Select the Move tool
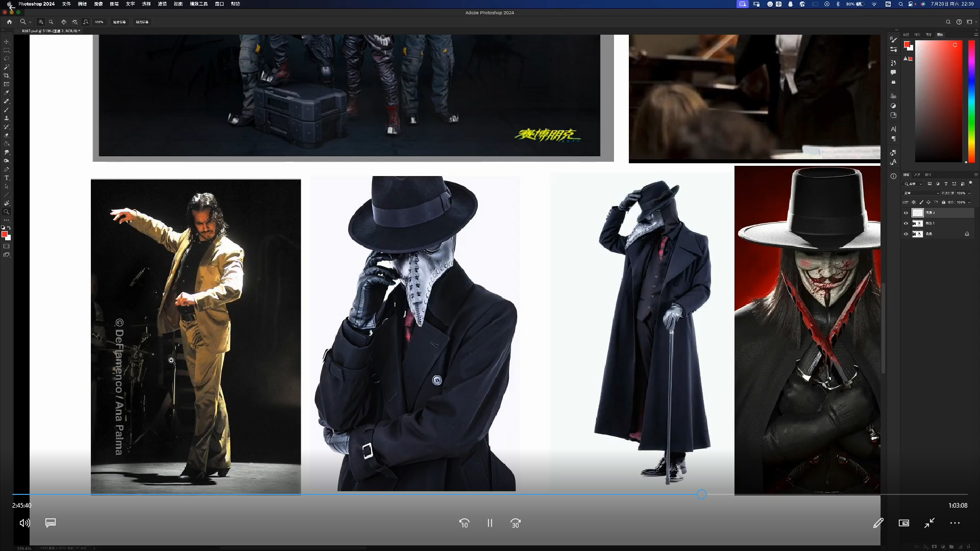The height and width of the screenshot is (551, 980). point(7,42)
